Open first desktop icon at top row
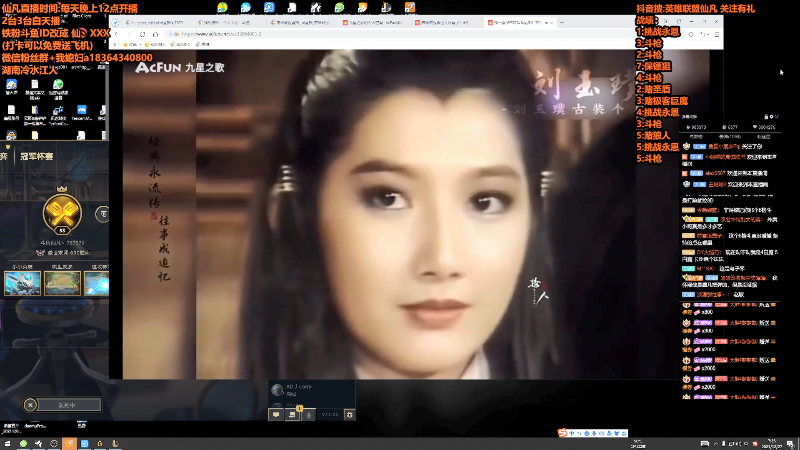The height and width of the screenshot is (450, 800). [222, 7]
